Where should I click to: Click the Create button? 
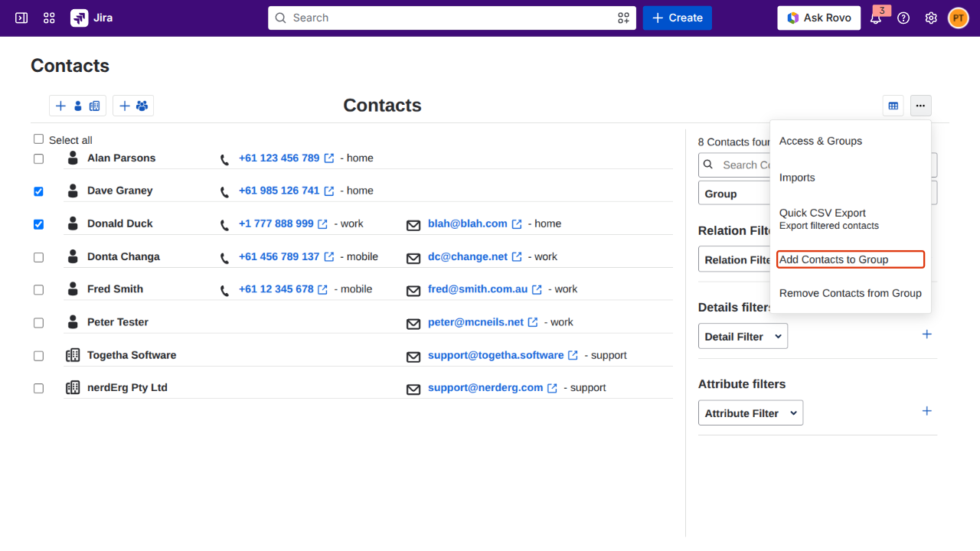coord(678,18)
